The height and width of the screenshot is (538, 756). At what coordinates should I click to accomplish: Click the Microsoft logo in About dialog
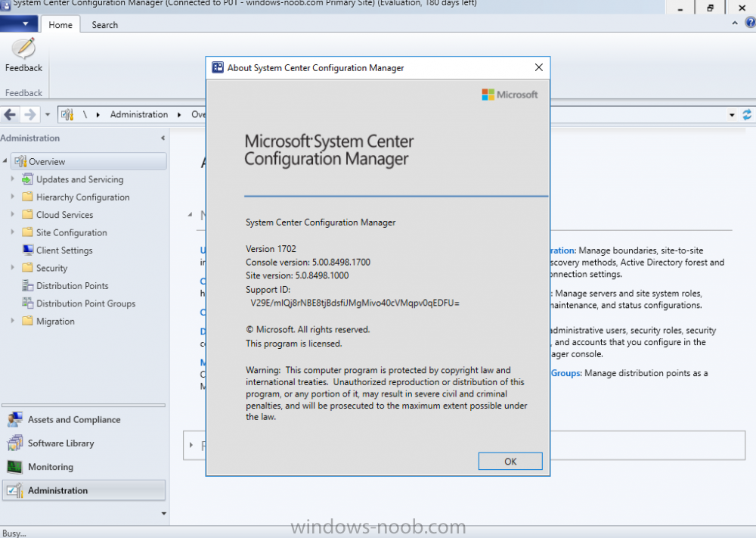pyautogui.click(x=510, y=95)
